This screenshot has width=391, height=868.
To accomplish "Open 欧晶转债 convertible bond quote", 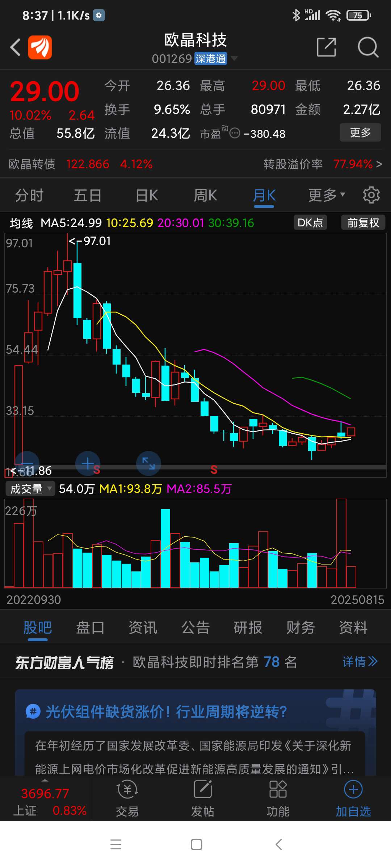I will pyautogui.click(x=80, y=164).
